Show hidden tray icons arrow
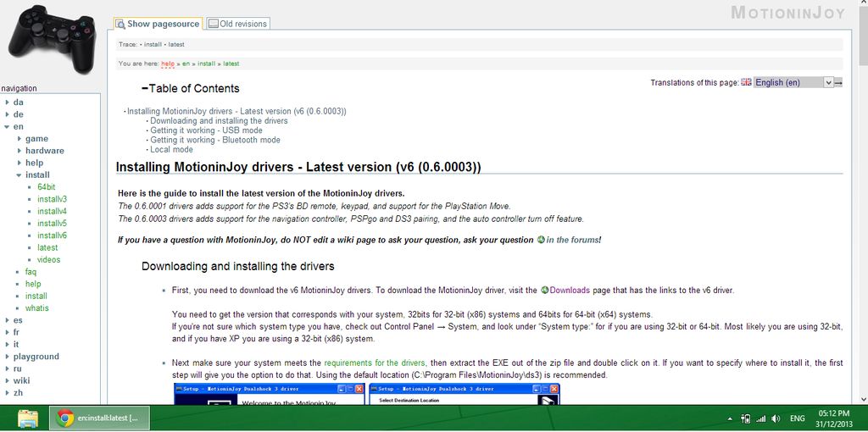The image size is (868, 432). point(730,419)
